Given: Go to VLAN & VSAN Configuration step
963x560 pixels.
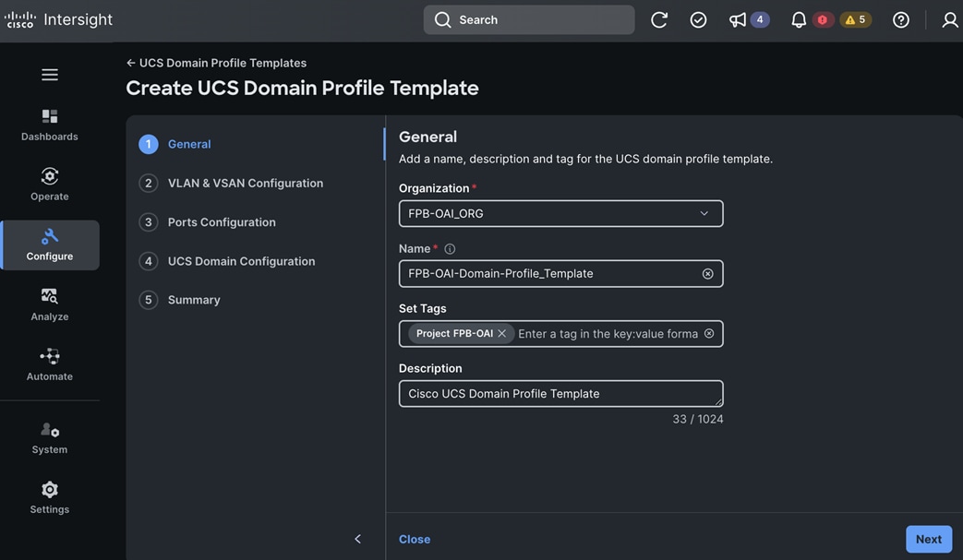Looking at the screenshot, I should (231, 184).
